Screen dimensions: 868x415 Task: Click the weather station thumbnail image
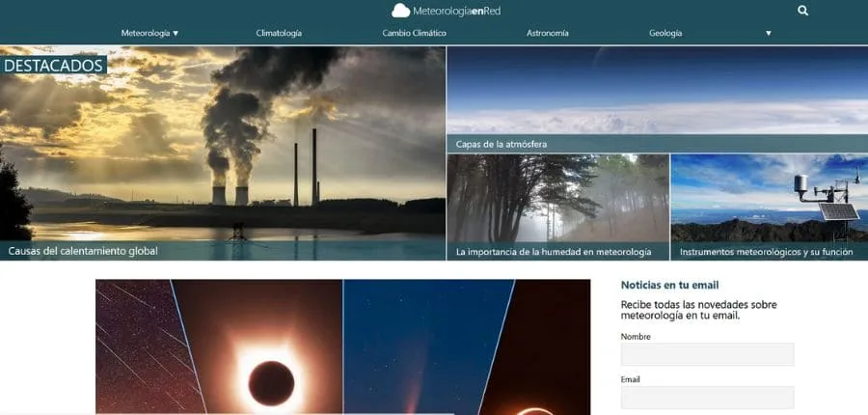click(769, 198)
